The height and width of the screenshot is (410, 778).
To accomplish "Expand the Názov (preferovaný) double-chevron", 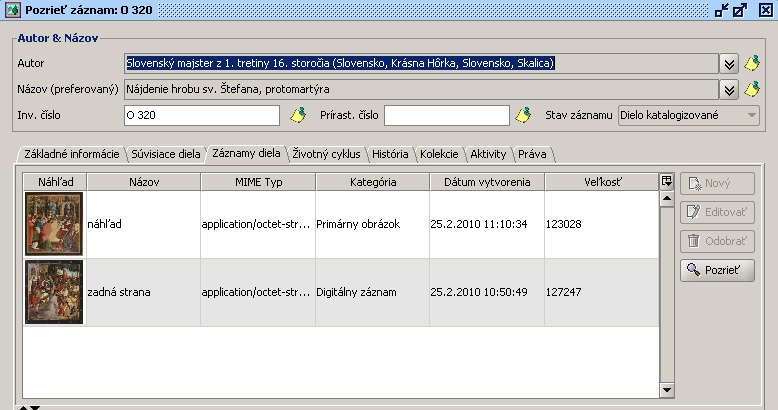I will pyautogui.click(x=730, y=89).
